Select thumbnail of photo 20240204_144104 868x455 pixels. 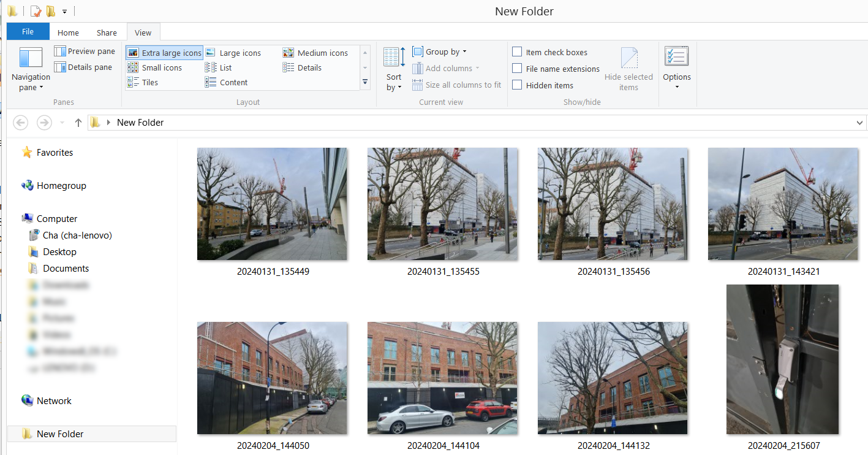442,378
